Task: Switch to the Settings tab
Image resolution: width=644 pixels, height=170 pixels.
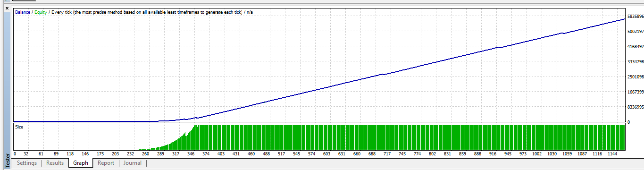Action: 27,163
